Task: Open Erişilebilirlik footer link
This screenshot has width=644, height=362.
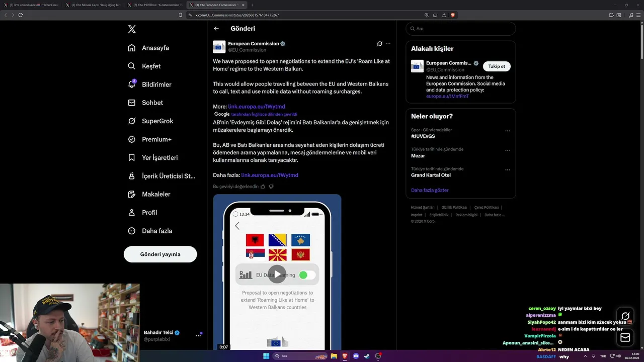Action: 439,215
